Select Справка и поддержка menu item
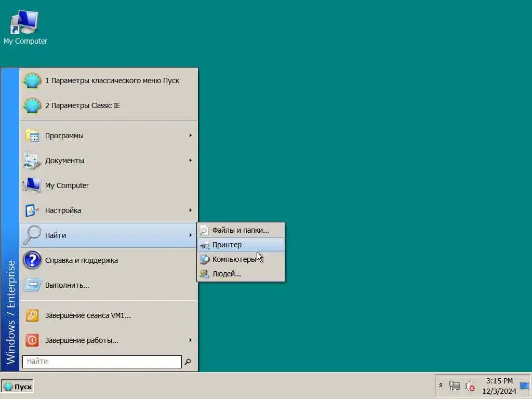 (109, 260)
